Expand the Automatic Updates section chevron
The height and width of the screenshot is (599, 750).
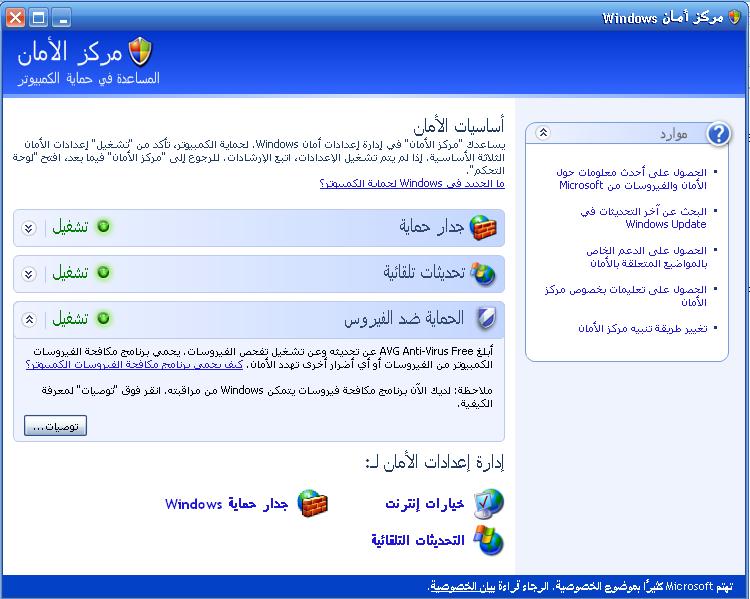(29, 274)
